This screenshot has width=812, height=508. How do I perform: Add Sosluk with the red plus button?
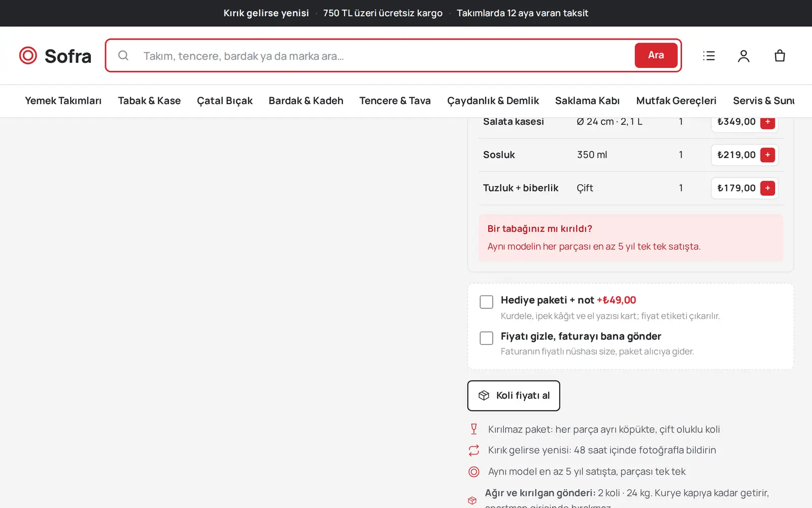[x=767, y=155]
